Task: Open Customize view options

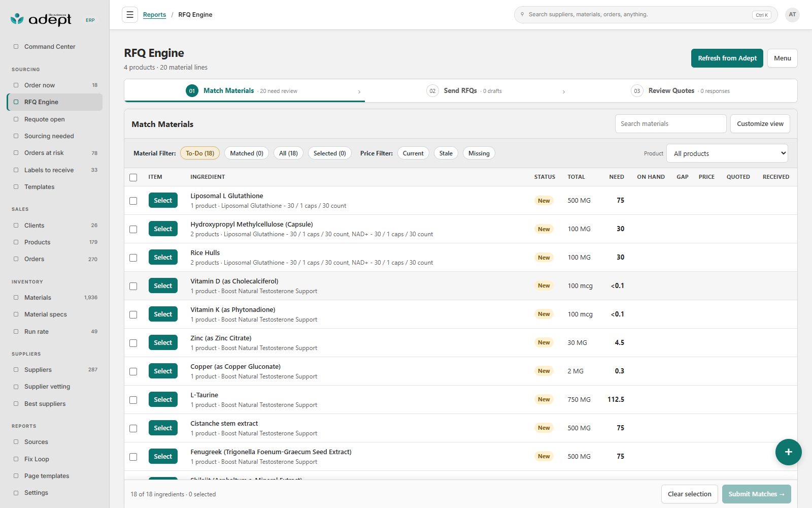Action: pos(760,124)
